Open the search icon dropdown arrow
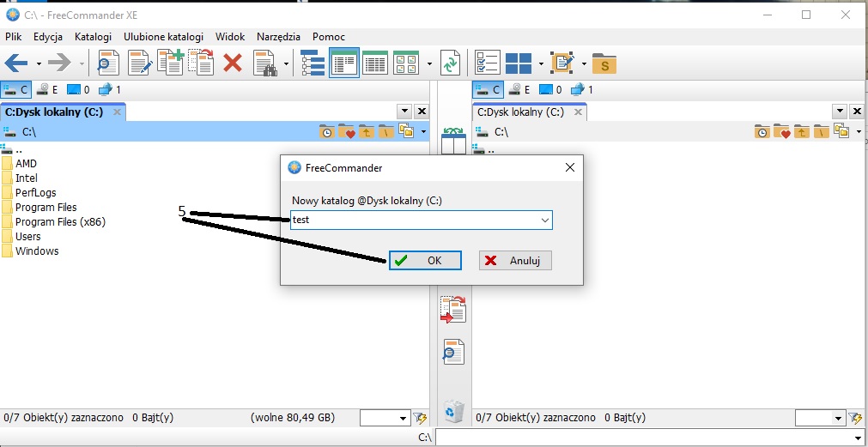Image resolution: width=868 pixels, height=447 pixels. [x=286, y=64]
